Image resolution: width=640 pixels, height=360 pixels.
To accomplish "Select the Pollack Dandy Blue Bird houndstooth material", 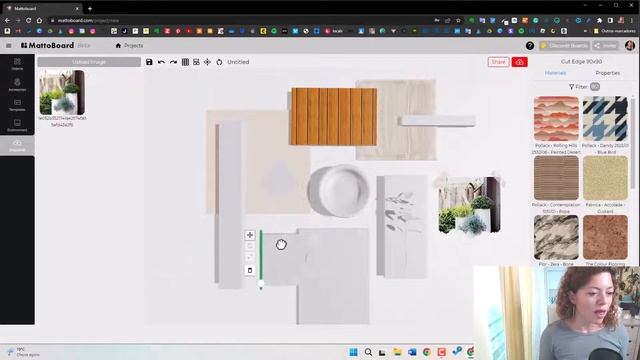I will click(x=605, y=119).
